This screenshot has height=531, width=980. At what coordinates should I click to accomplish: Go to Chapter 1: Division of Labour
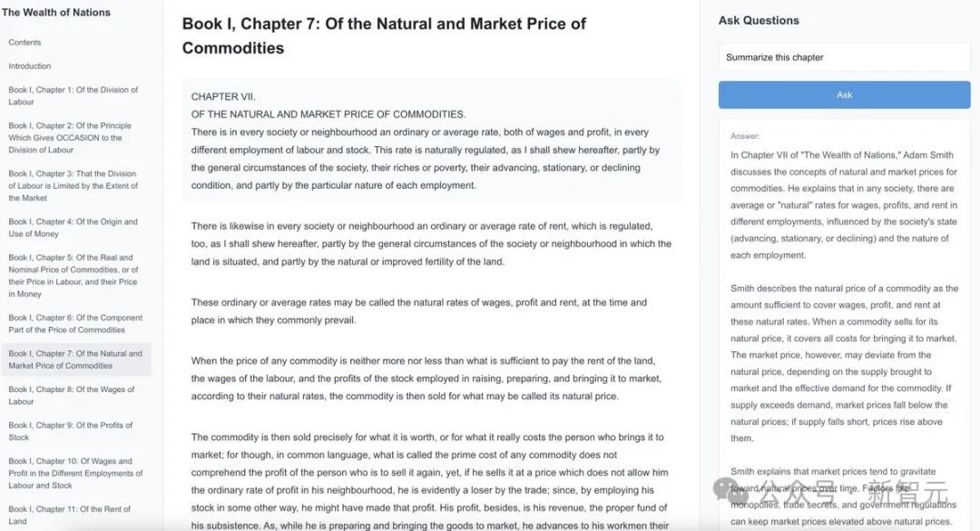(x=73, y=95)
